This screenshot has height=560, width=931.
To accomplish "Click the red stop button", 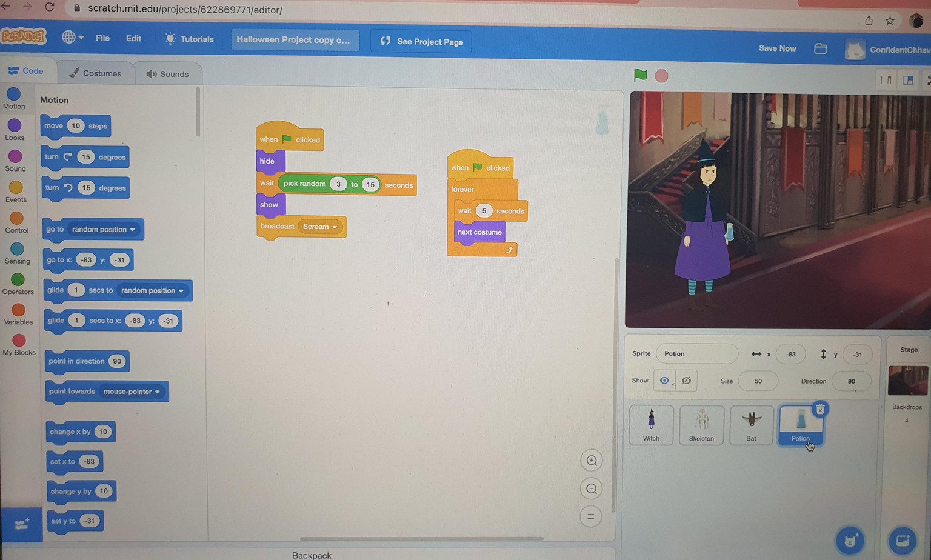I will pos(661,76).
